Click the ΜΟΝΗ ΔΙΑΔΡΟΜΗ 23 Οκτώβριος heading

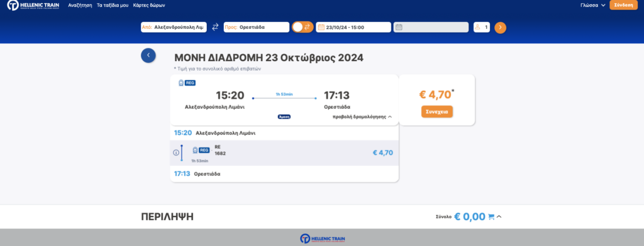[x=269, y=57]
